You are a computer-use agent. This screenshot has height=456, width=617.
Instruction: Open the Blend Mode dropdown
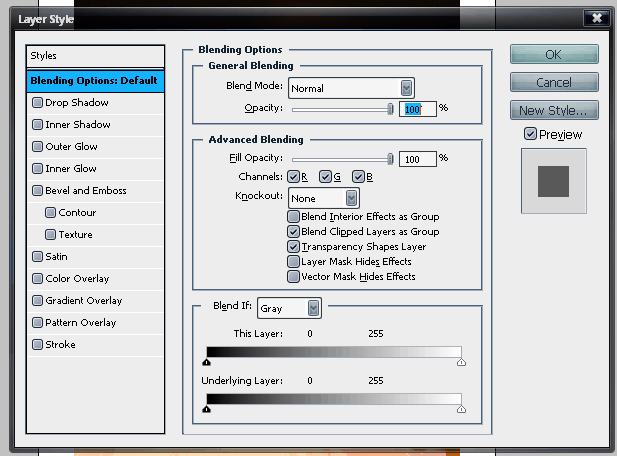point(351,88)
